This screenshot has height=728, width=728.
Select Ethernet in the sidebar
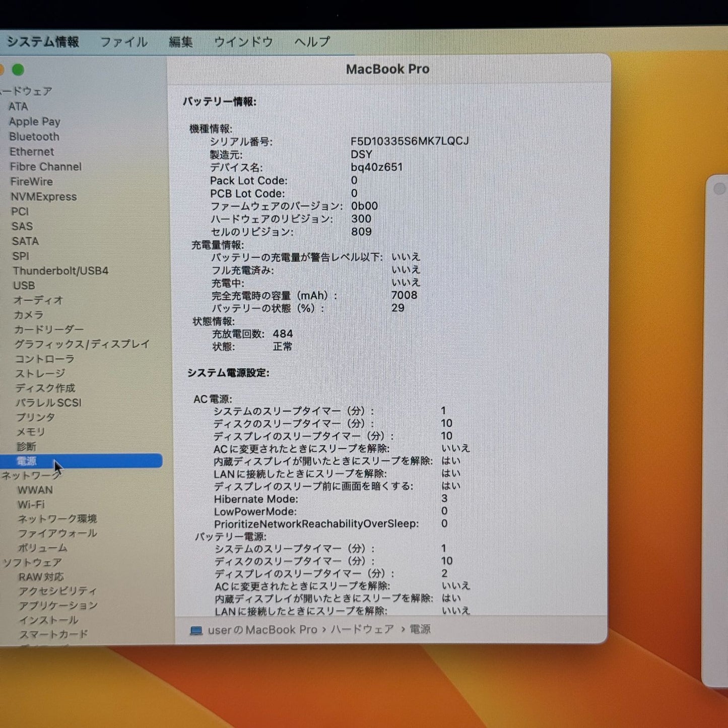[32, 152]
